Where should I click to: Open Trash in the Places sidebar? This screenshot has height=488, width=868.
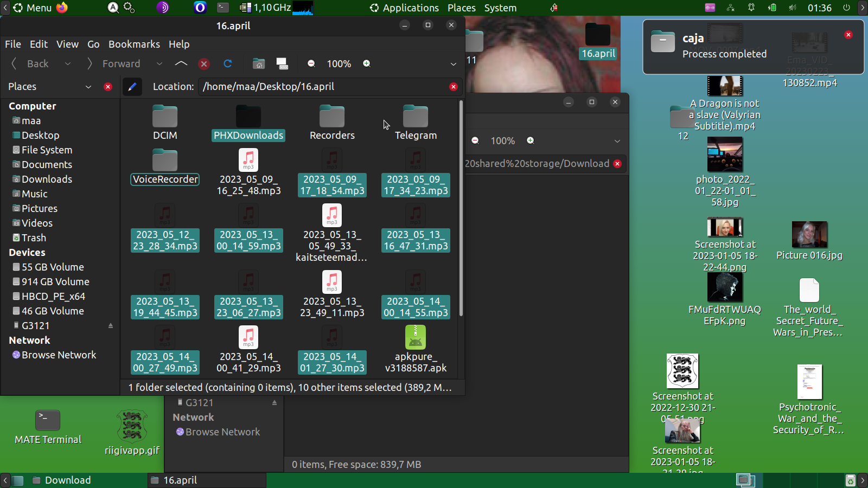pos(34,238)
